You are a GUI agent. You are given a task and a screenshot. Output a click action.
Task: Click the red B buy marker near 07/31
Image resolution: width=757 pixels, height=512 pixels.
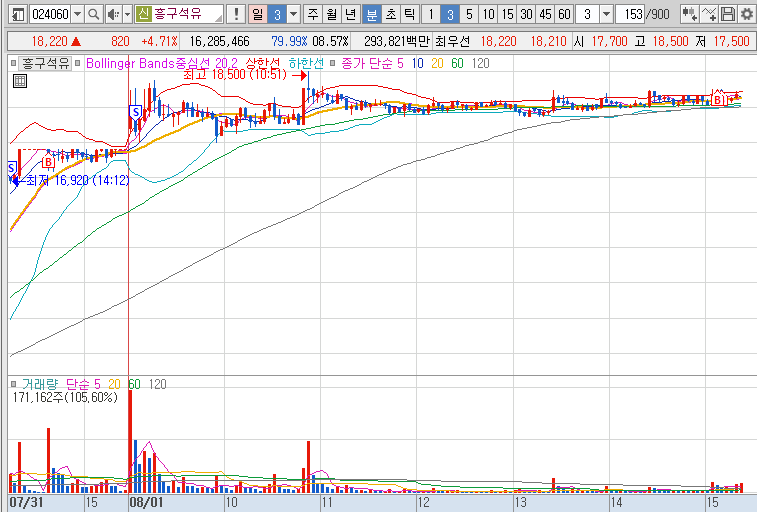pyautogui.click(x=48, y=162)
